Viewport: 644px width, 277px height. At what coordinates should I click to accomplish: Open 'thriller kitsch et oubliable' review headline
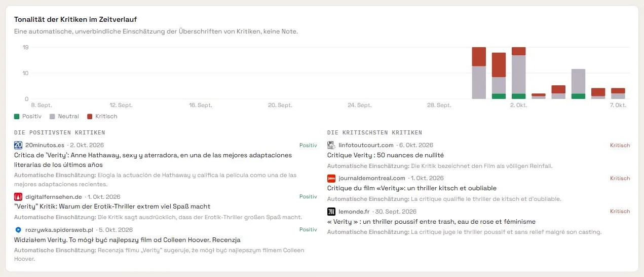(412, 188)
